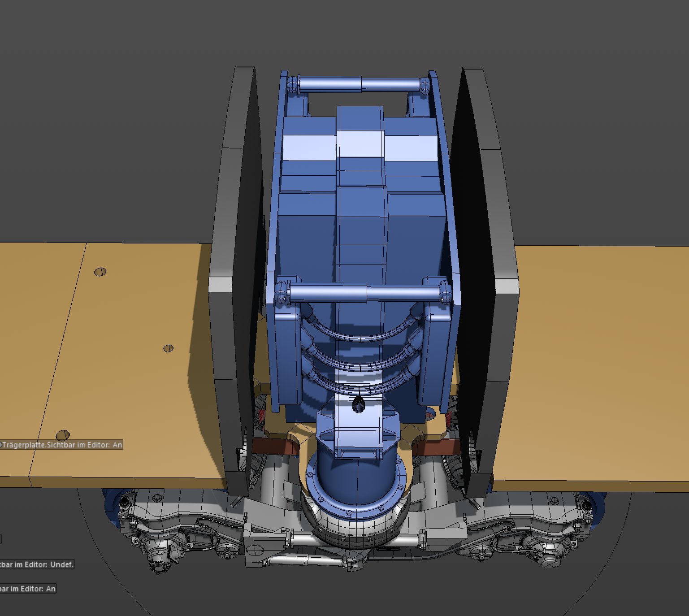Select the top hole in the left tan plate
The height and width of the screenshot is (616, 689).
point(100,272)
